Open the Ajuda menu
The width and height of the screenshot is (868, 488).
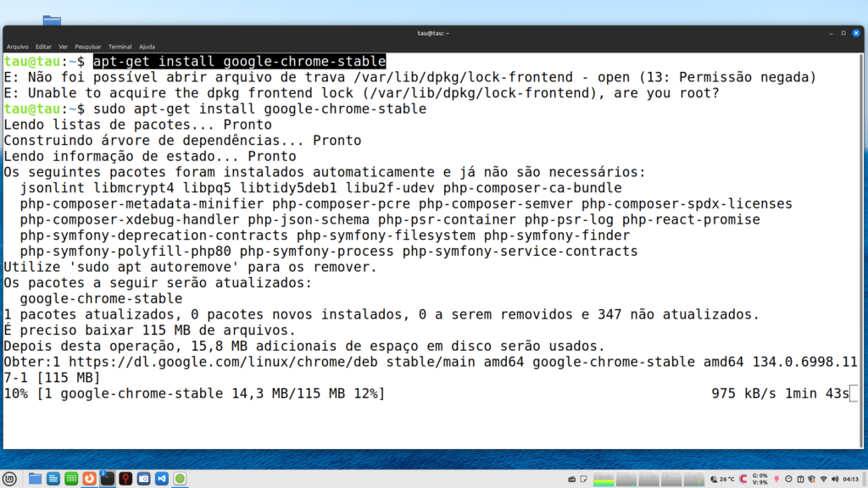[x=147, y=47]
